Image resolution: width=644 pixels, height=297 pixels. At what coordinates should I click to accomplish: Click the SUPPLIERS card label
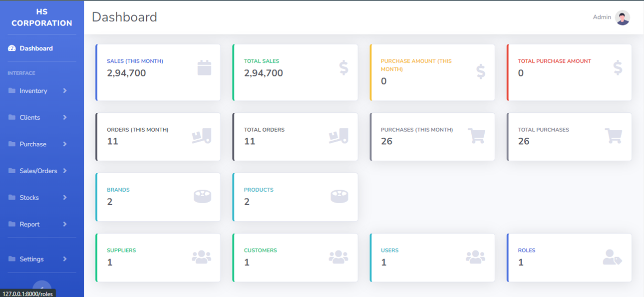click(x=121, y=251)
